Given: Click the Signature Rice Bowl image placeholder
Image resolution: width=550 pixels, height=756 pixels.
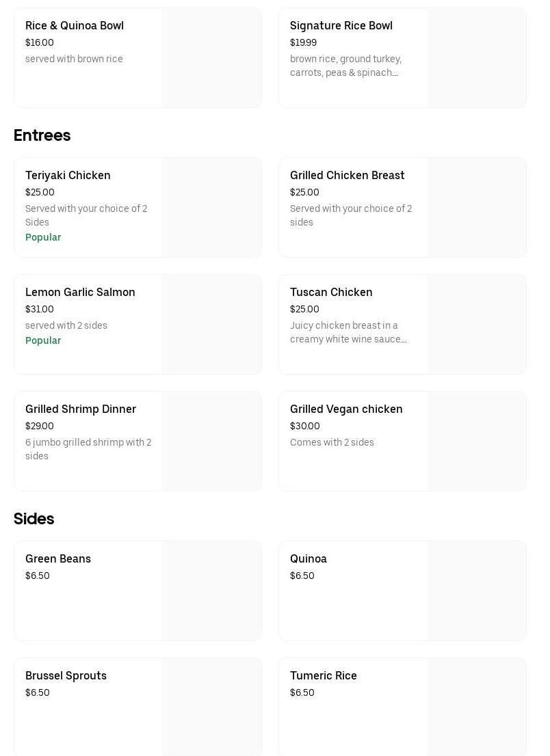Looking at the screenshot, I should tap(476, 58).
